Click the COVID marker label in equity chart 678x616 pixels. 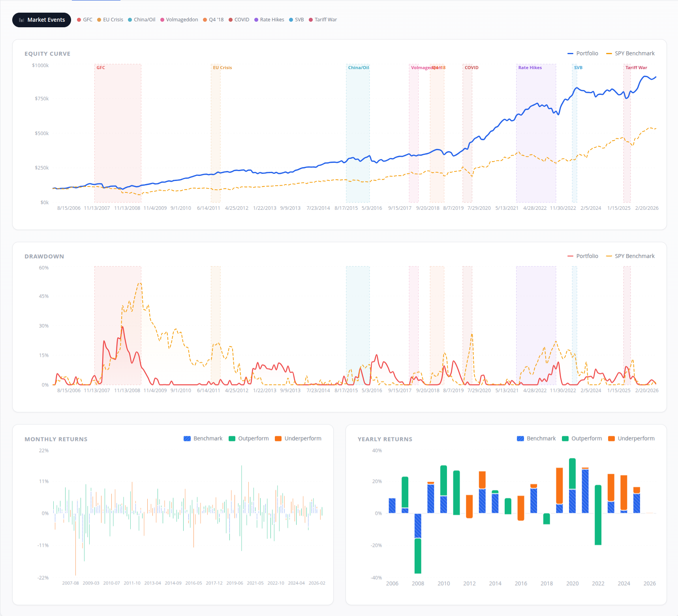(x=471, y=68)
